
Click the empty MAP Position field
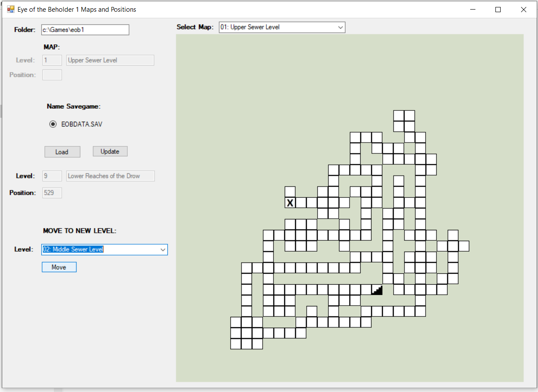(x=52, y=75)
